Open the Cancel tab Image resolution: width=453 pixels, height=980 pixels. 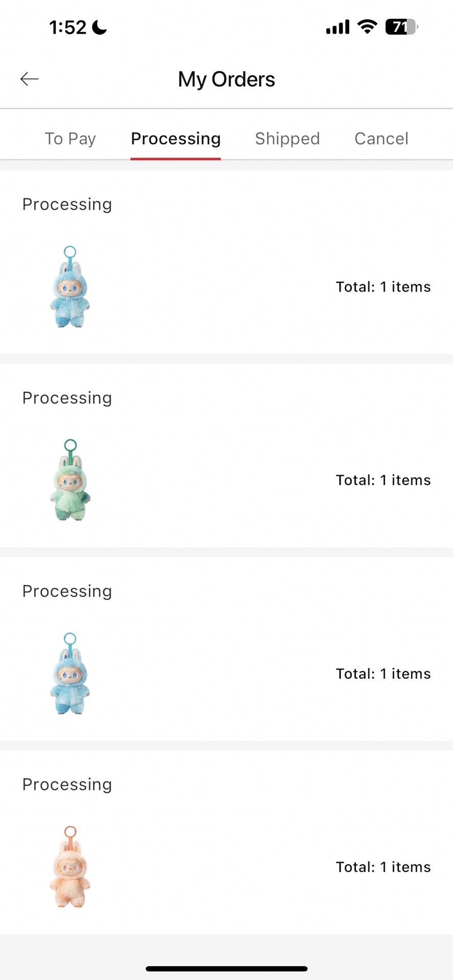(382, 139)
